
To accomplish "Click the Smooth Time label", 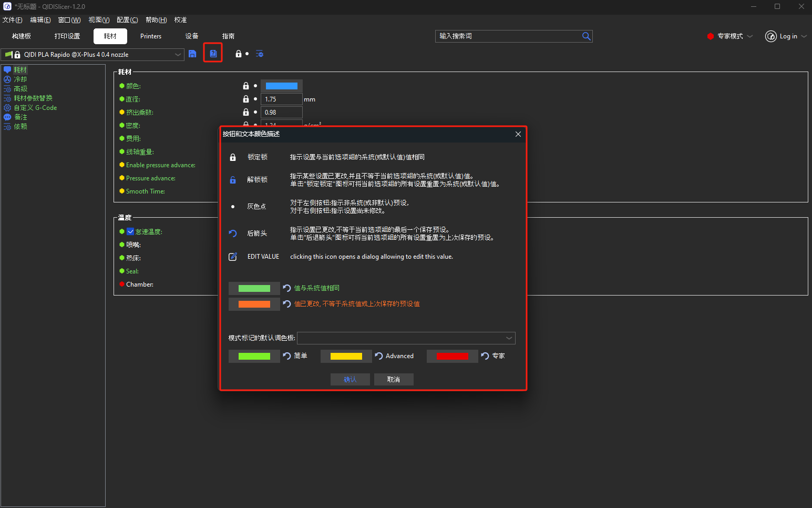I will click(146, 191).
